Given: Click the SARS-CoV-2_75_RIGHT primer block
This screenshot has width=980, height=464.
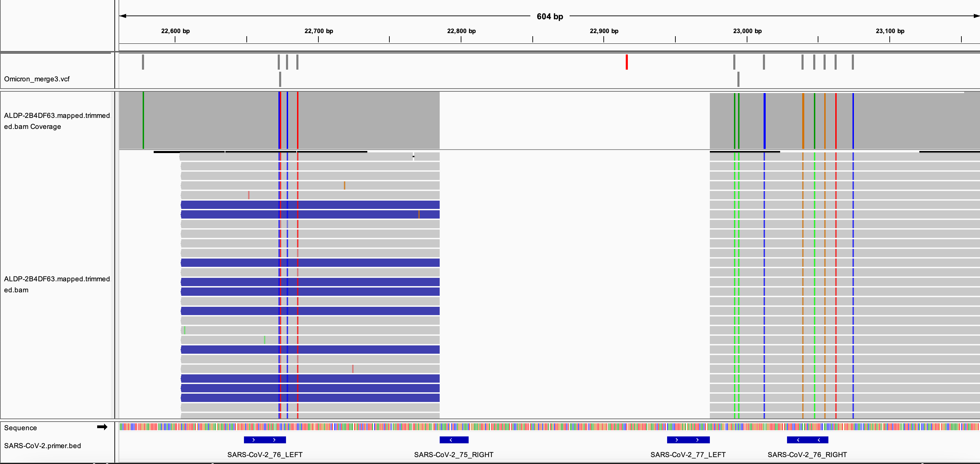Looking at the screenshot, I should coord(454,440).
